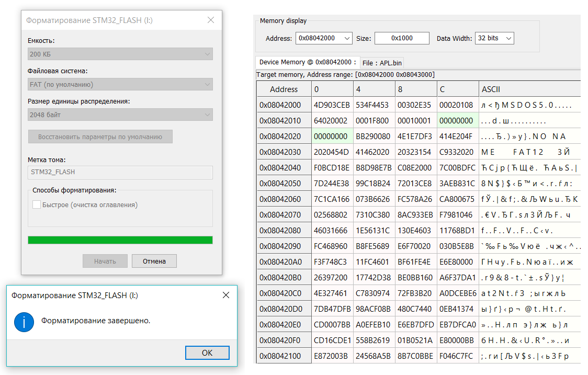Click address row 0x08042050
Image resolution: width=588 pixels, height=375 pixels.
(284, 184)
